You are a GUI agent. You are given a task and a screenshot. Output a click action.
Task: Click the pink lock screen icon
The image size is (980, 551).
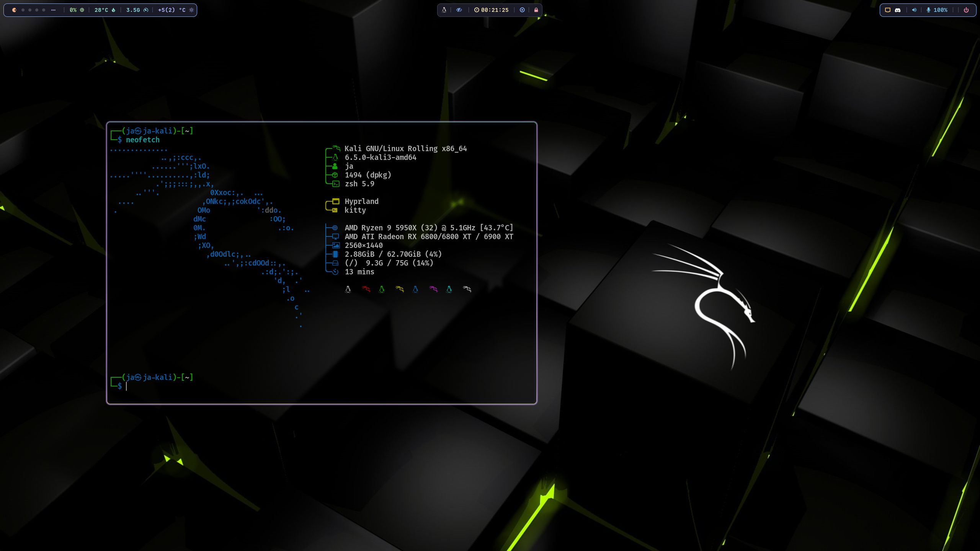[x=536, y=10]
